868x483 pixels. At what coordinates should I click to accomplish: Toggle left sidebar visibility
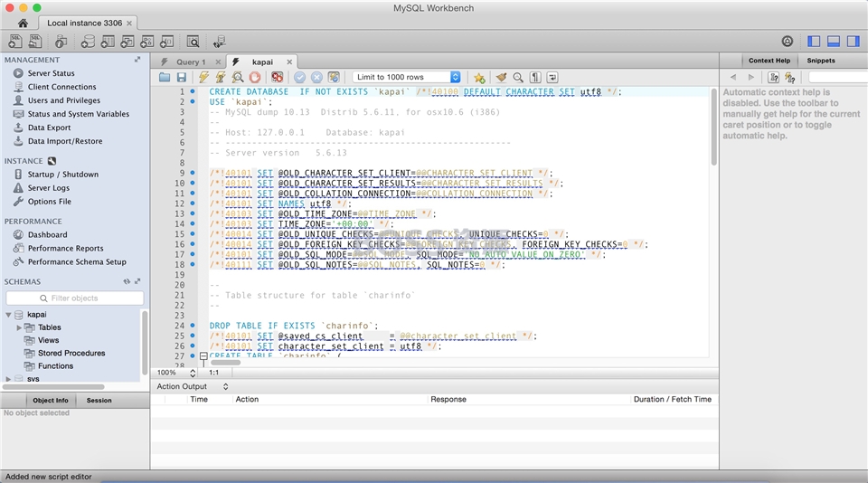point(814,41)
